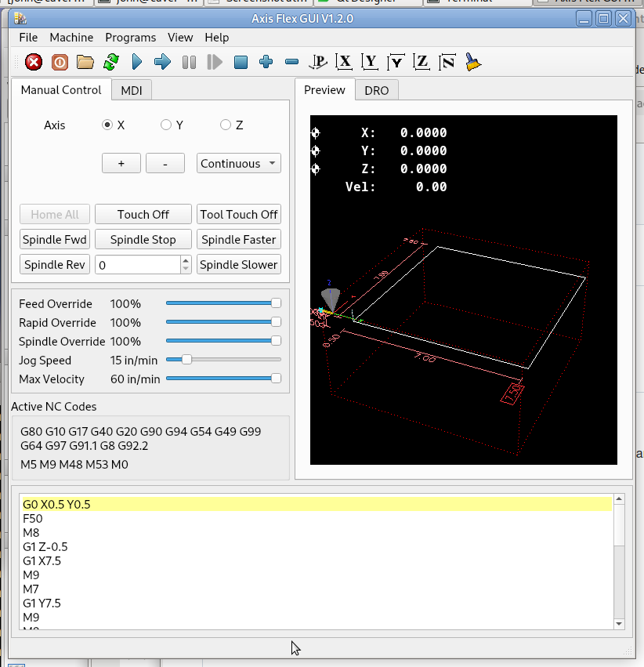Click the Feed Override slider handle
Viewport: 644px width, 667px height.
pos(276,303)
